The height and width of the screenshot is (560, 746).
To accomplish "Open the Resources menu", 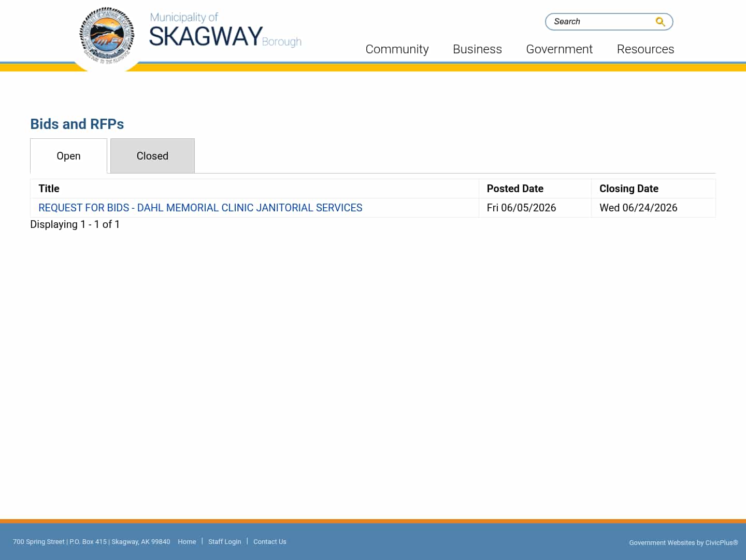I will [645, 49].
